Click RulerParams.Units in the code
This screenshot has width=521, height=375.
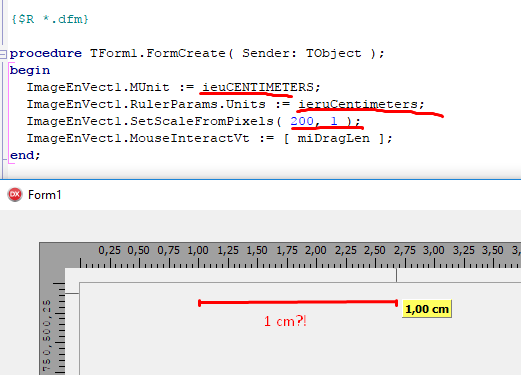198,104
